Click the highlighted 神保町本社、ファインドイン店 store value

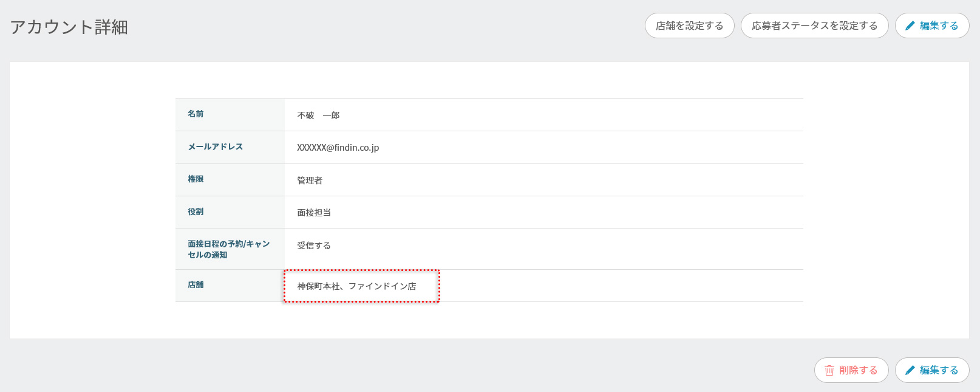(x=356, y=286)
